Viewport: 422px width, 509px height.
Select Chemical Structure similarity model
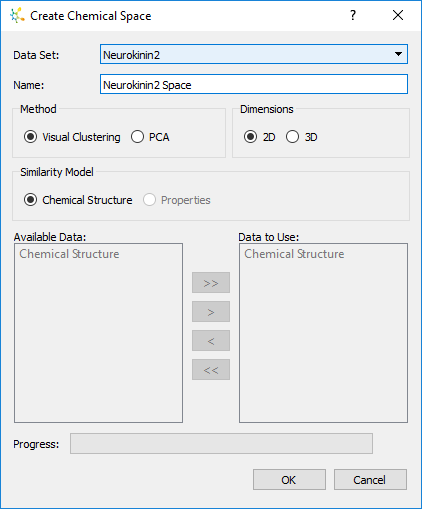click(78, 200)
